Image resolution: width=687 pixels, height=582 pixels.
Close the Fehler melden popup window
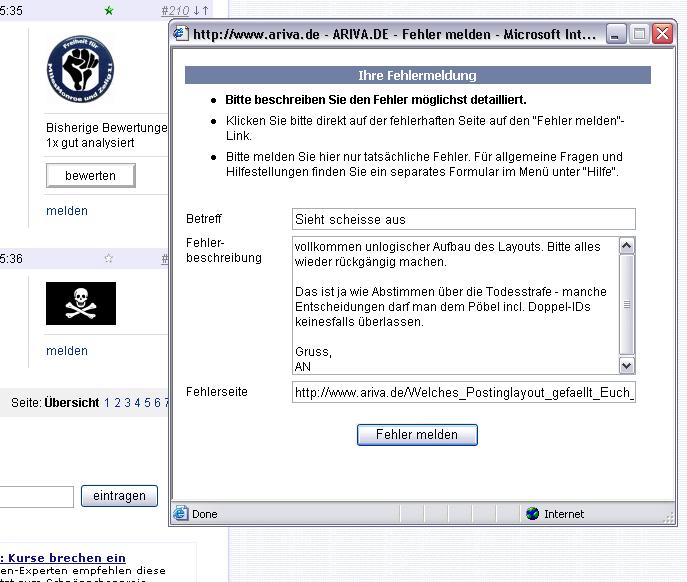coord(662,34)
